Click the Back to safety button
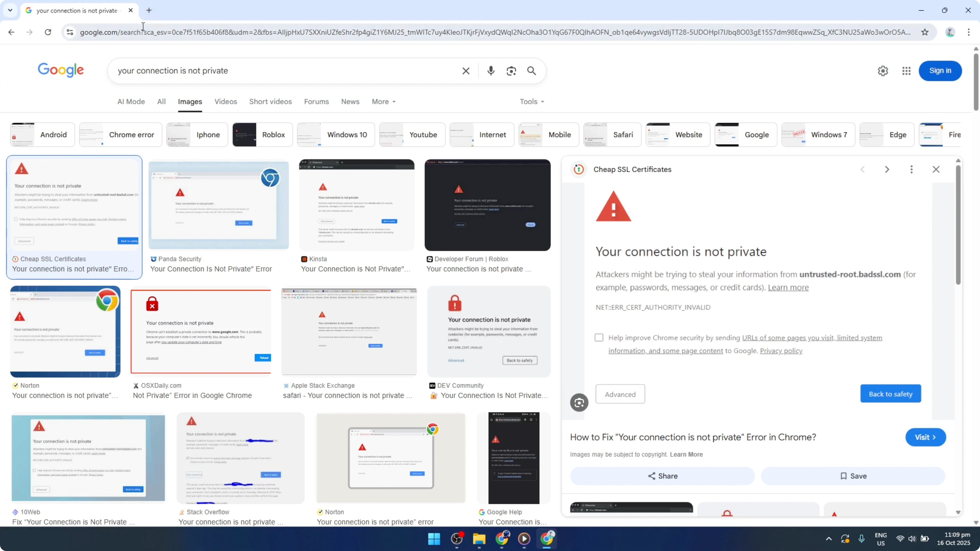Screen dimensions: 980x551 click(891, 394)
